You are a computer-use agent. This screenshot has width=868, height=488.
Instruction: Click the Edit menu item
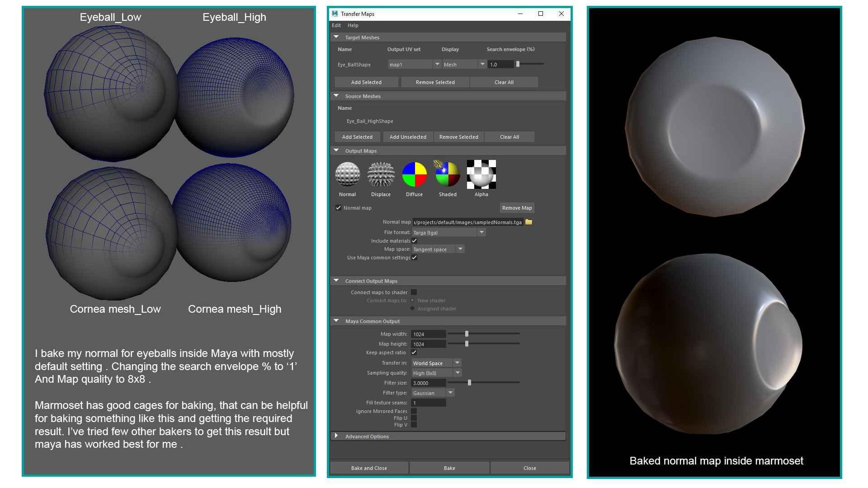pos(337,26)
